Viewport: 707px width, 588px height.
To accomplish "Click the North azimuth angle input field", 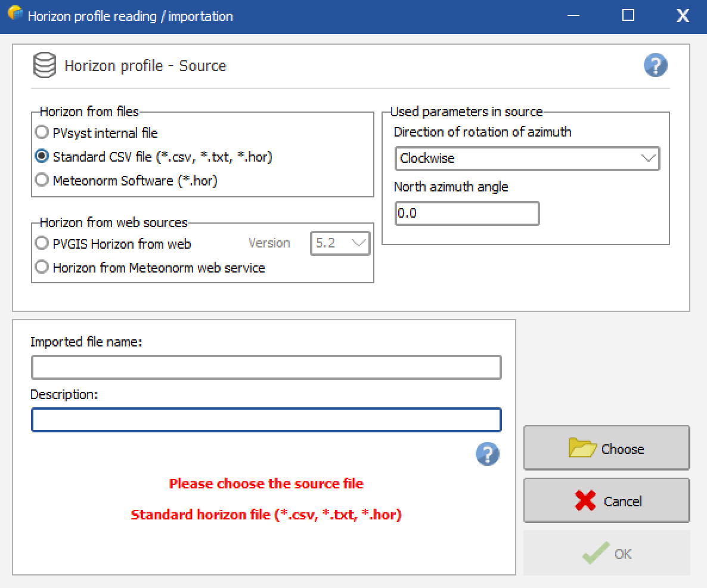I will pos(467,213).
